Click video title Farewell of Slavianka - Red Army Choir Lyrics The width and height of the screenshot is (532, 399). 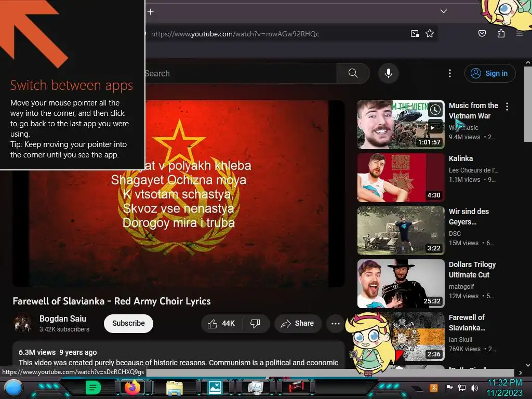click(112, 301)
